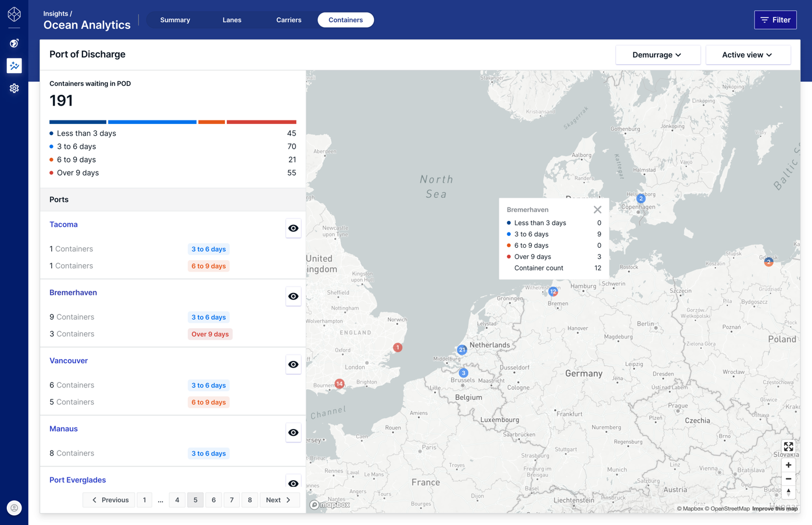This screenshot has height=525, width=812.
Task: Close the Bremerhaven map popup
Action: click(597, 210)
